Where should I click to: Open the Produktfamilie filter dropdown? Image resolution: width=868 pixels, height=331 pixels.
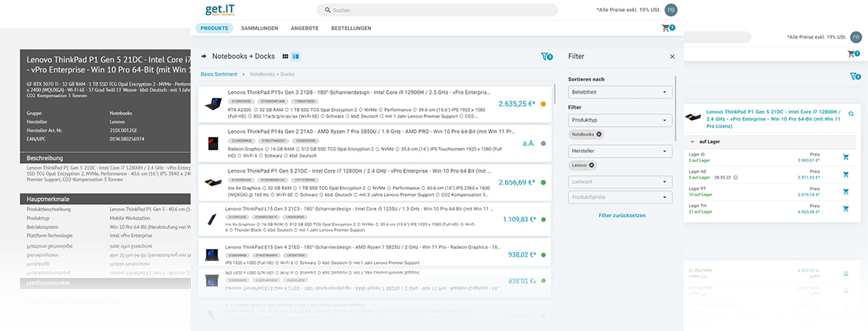pos(620,197)
